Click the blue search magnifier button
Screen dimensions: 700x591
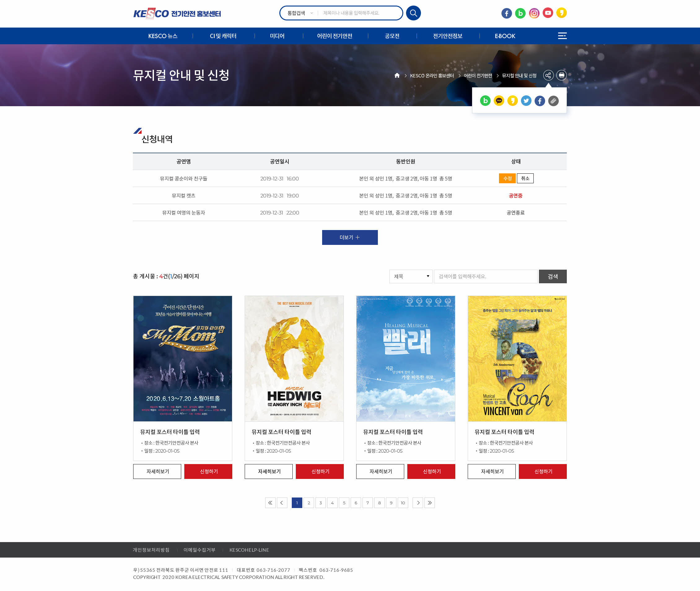[x=413, y=13]
